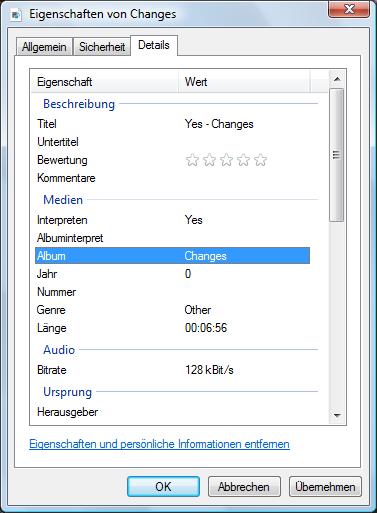Edit the Jahr value 0
This screenshot has height=513, width=377.
pos(188,274)
